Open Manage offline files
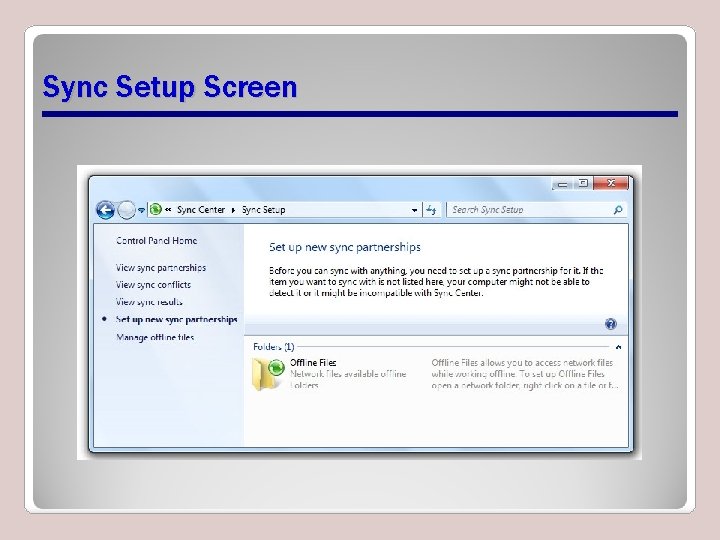Image resolution: width=720 pixels, height=540 pixels. click(155, 337)
